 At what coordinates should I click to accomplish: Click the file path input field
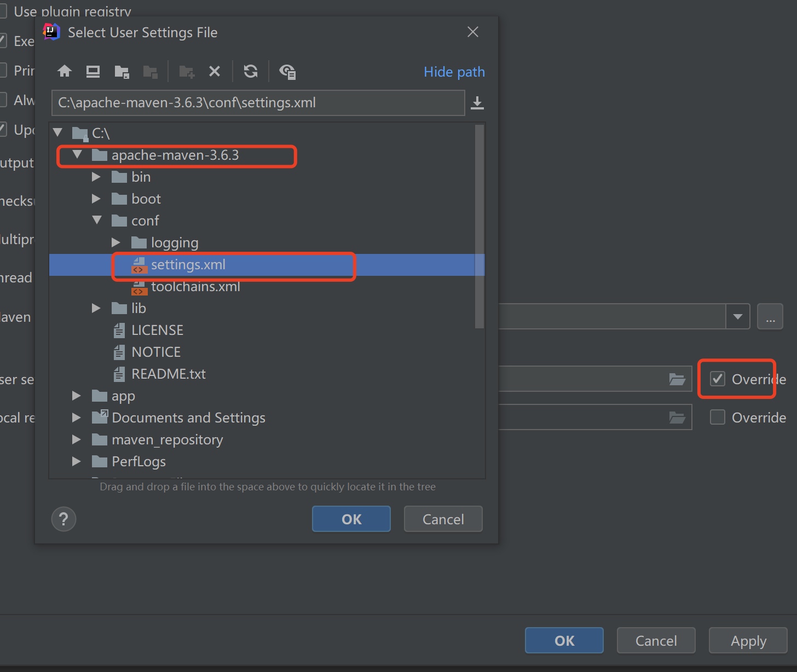pos(258,103)
